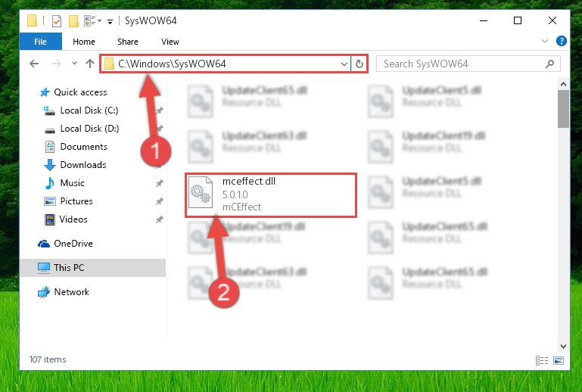Open the Help question mark icon

click(x=562, y=41)
